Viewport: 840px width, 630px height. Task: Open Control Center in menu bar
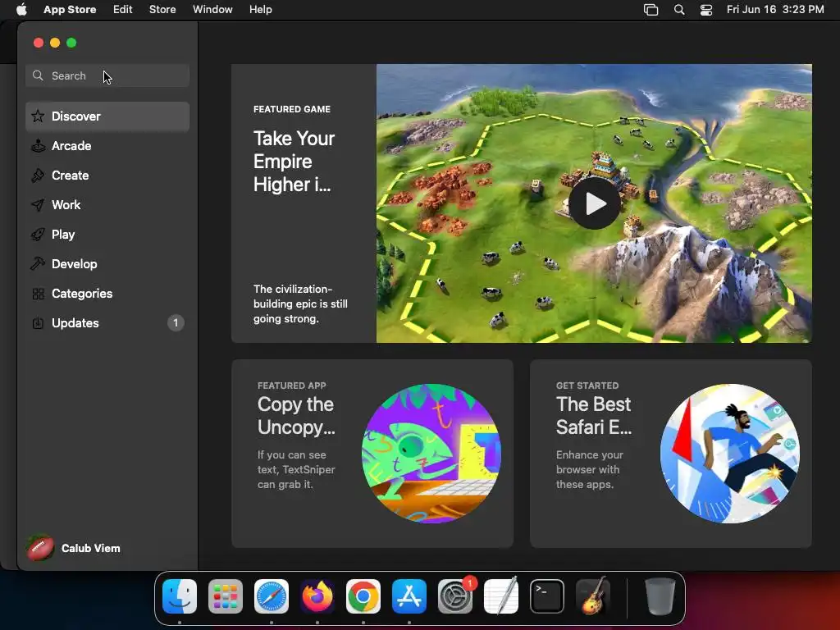coord(706,10)
